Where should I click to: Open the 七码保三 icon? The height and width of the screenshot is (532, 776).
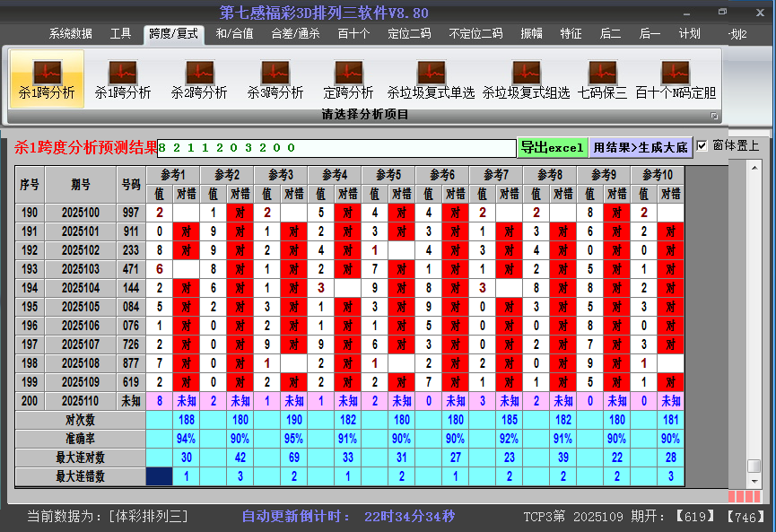(602, 79)
